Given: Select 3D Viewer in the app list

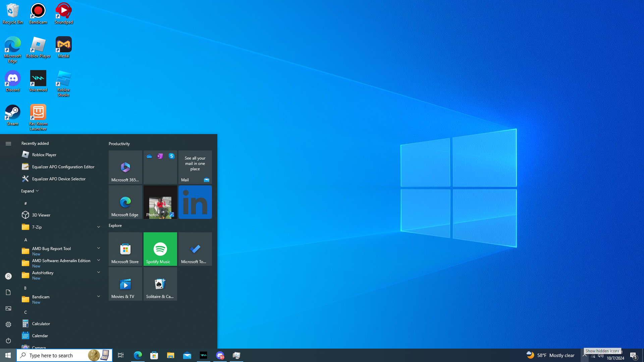Looking at the screenshot, I should 41,215.
